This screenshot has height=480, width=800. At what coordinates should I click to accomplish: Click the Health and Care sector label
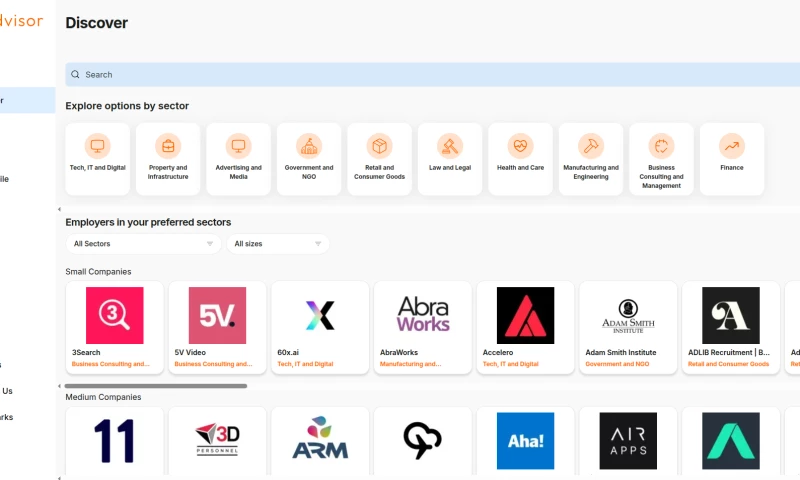[x=520, y=168]
